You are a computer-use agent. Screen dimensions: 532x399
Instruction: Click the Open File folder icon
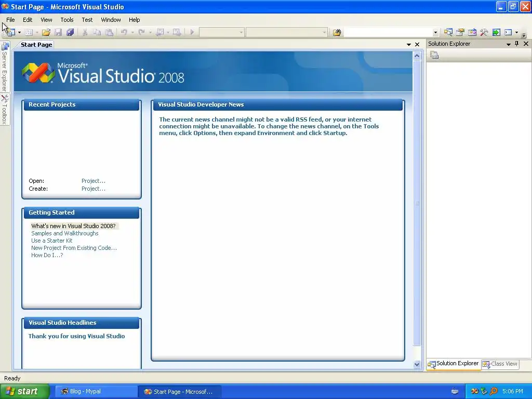click(x=46, y=32)
